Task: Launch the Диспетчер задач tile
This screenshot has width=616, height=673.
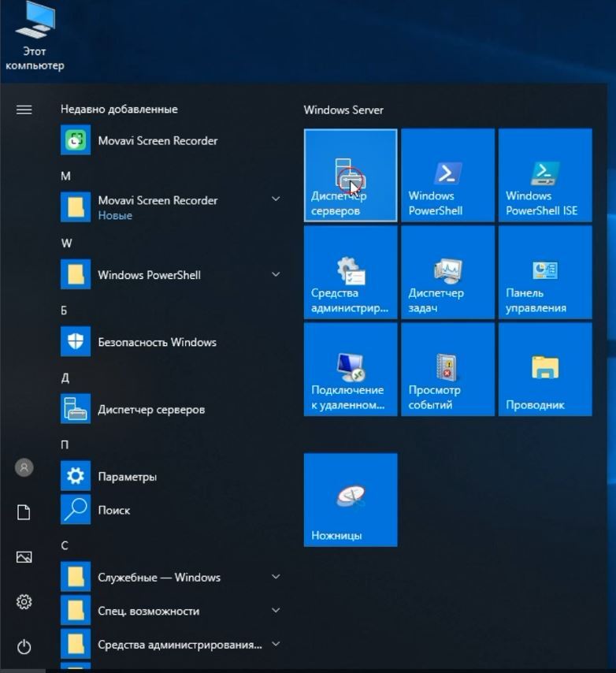Action: pos(448,273)
